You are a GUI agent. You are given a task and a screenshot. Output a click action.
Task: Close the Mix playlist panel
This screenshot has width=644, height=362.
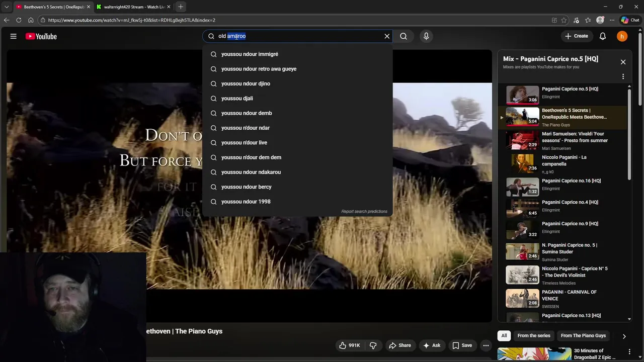[623, 62]
